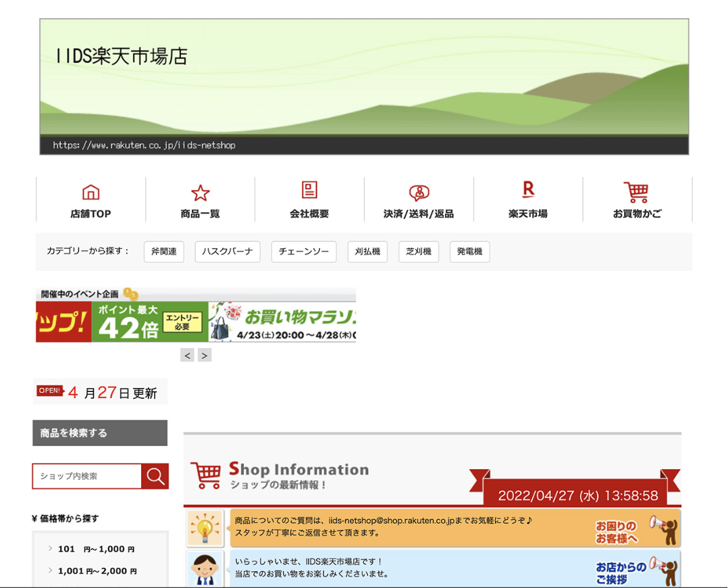Select 刈払機 category

coord(367,251)
